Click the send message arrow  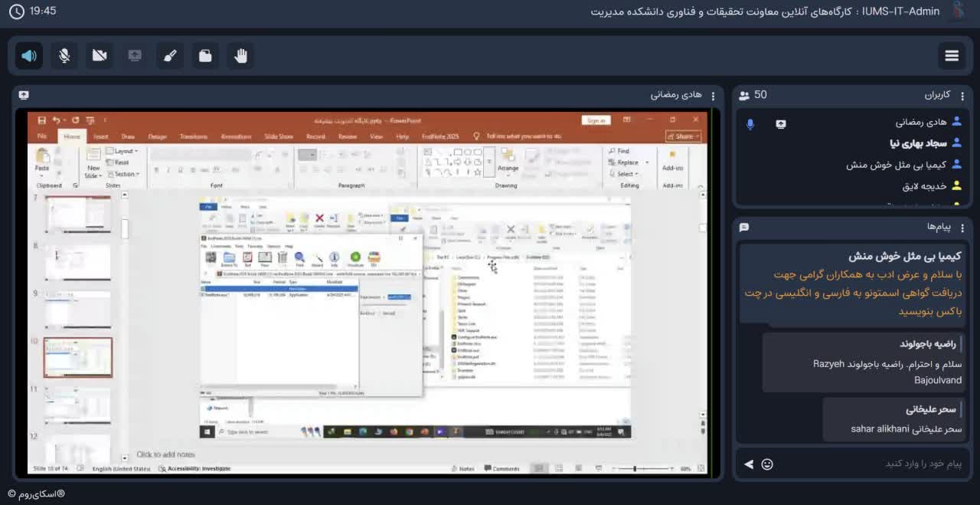click(x=749, y=464)
